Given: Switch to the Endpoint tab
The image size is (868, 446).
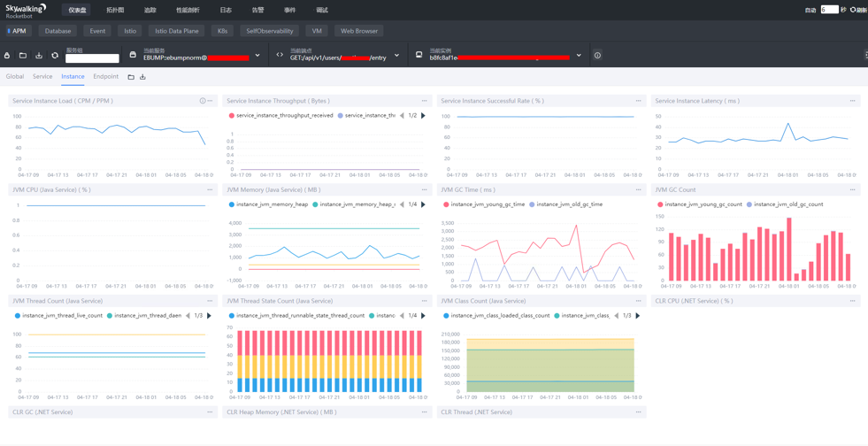Looking at the screenshot, I should (105, 77).
